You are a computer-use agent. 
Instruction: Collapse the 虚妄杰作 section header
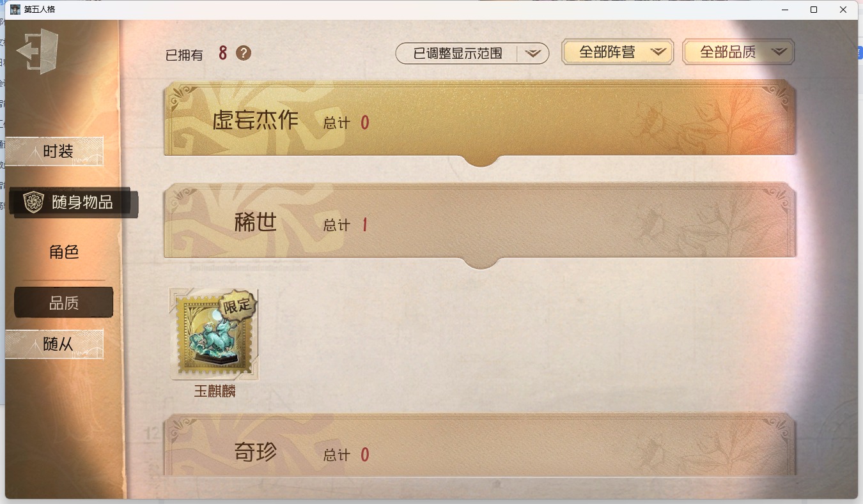coord(480,119)
